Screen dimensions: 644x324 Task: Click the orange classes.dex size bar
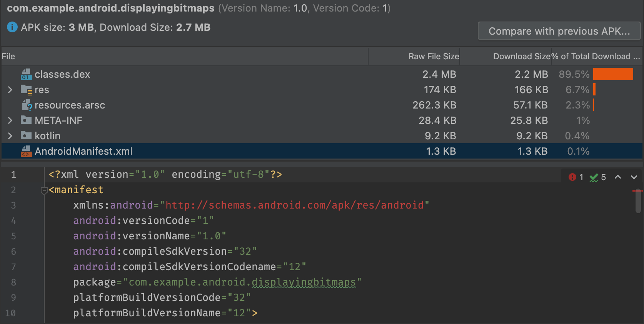(x=613, y=74)
